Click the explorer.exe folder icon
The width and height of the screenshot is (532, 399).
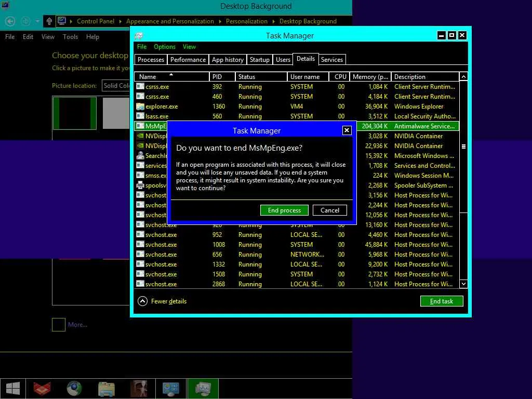coord(140,106)
